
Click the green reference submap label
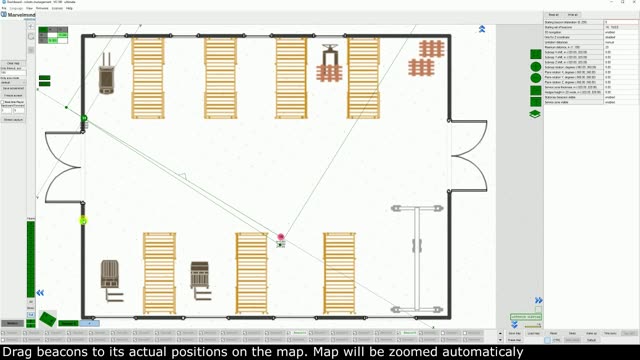526,317
